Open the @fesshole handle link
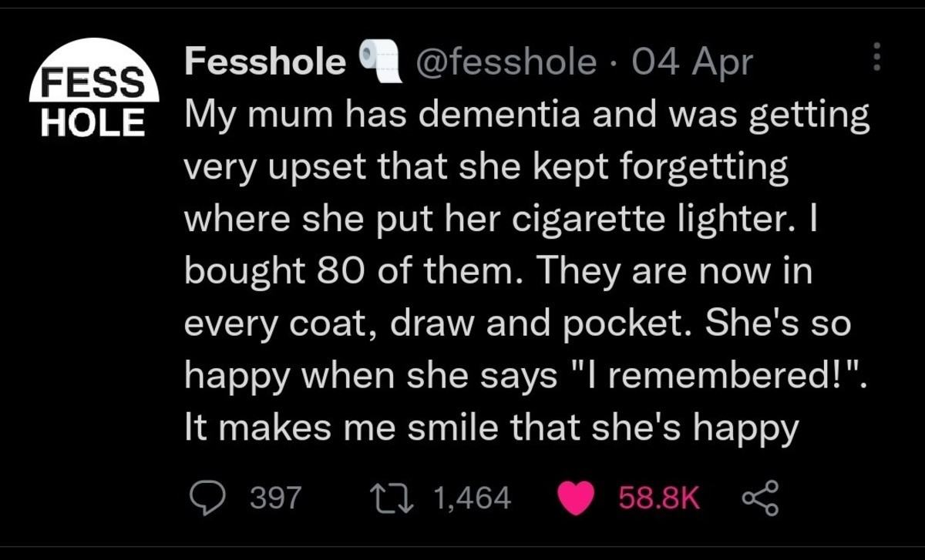The width and height of the screenshot is (925, 560). click(x=506, y=62)
